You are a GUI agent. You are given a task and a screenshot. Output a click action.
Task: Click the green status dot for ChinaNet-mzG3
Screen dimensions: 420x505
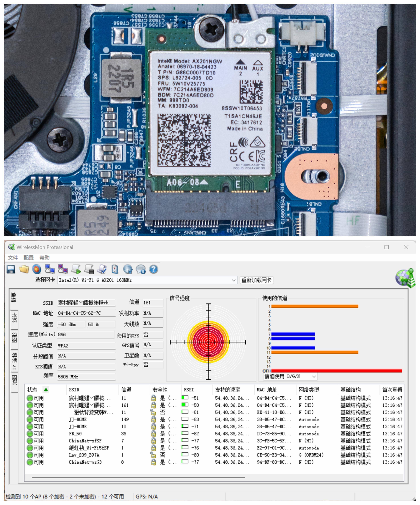pyautogui.click(x=30, y=462)
